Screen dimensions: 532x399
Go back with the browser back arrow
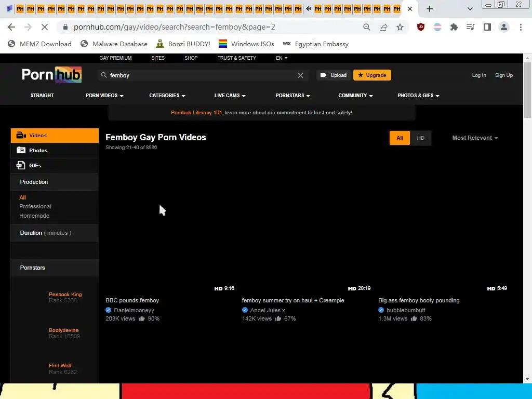[x=11, y=27]
